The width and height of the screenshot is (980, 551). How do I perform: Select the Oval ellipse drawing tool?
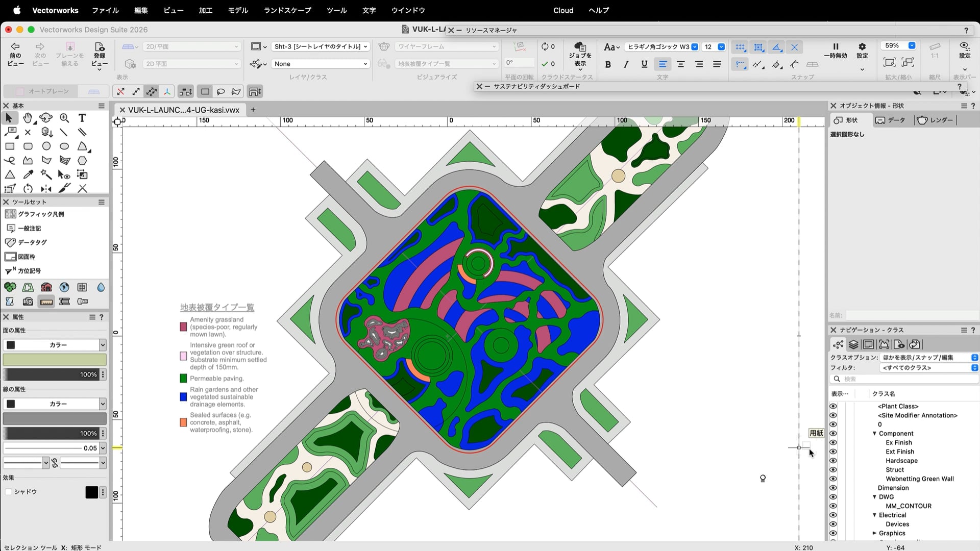pyautogui.click(x=64, y=146)
